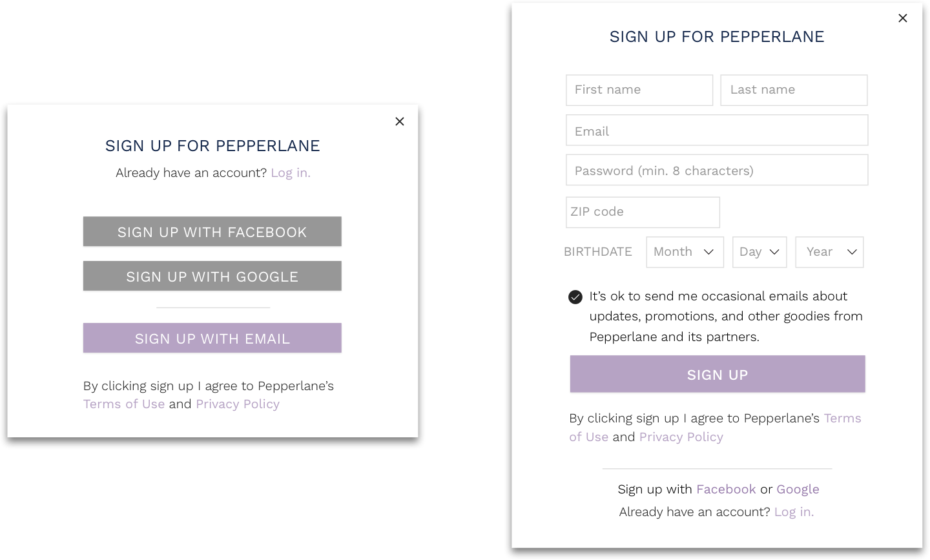Click the Facebook link in sign-up form
The height and width of the screenshot is (560, 930).
[x=726, y=490]
